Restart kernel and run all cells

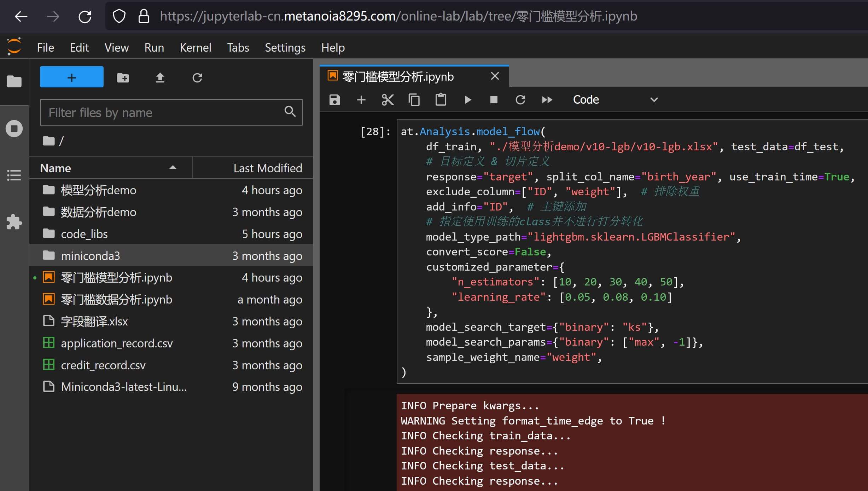coord(547,100)
